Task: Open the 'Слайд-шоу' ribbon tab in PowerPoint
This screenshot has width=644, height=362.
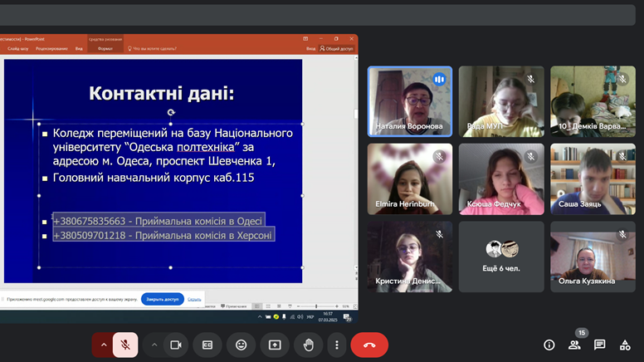Action: tap(17, 48)
